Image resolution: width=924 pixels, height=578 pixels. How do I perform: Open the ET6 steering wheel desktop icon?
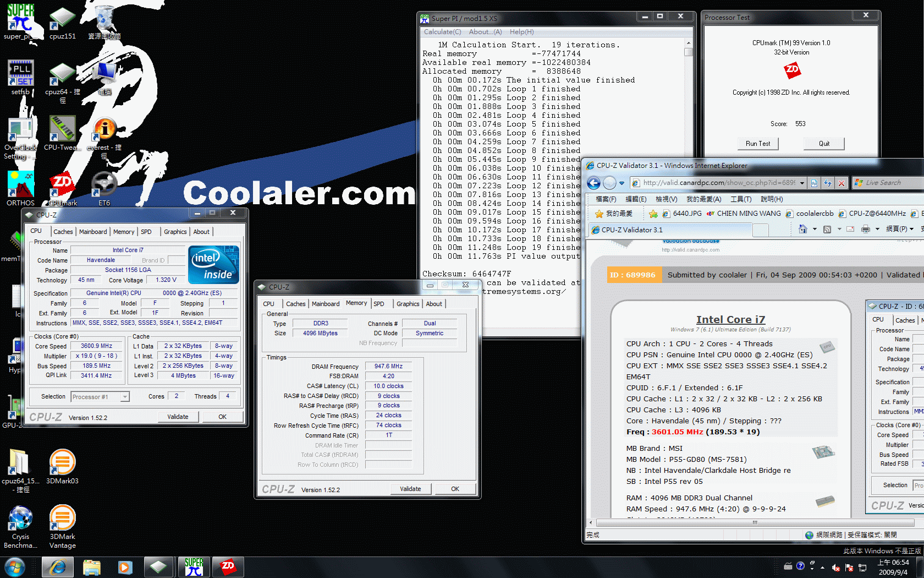104,188
